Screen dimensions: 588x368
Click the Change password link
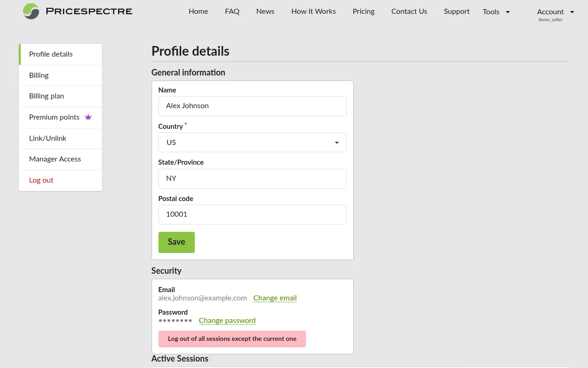coord(227,321)
